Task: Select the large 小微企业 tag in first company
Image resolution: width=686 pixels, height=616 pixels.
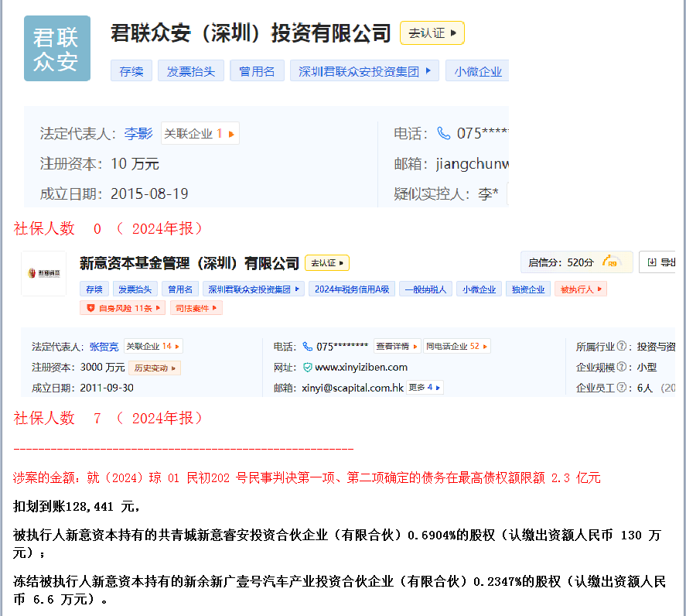Action: click(477, 71)
